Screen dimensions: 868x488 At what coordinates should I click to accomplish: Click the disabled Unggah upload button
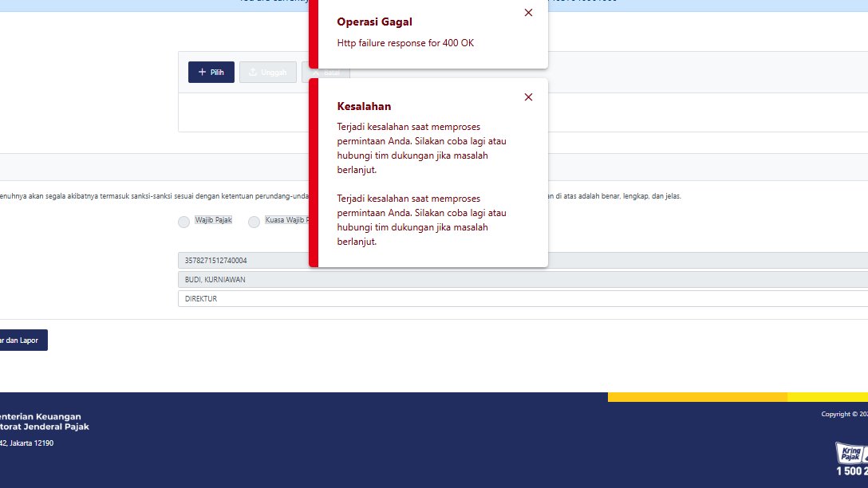coord(268,72)
